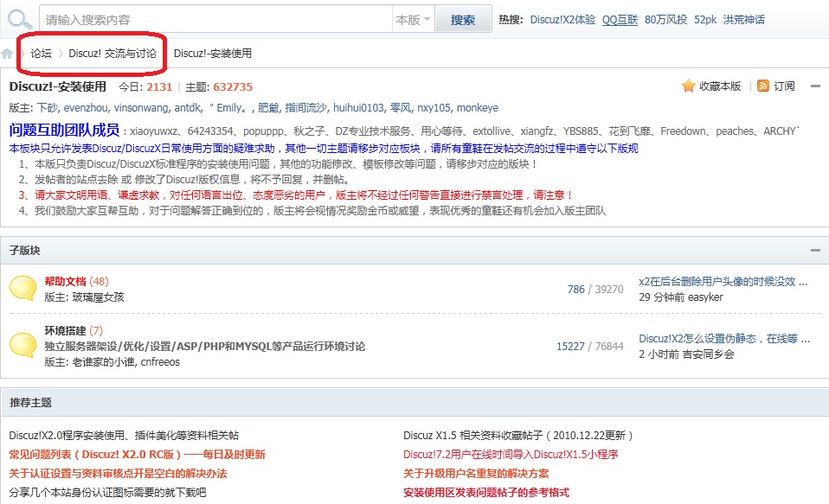829x504 pixels.
Task: Click the 搜索 button
Action: (x=463, y=20)
